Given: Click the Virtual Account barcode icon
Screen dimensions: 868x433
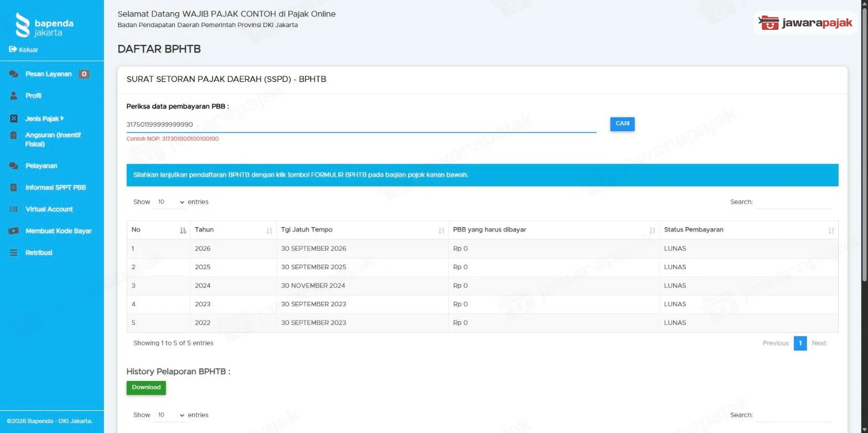Looking at the screenshot, I should (x=14, y=209).
